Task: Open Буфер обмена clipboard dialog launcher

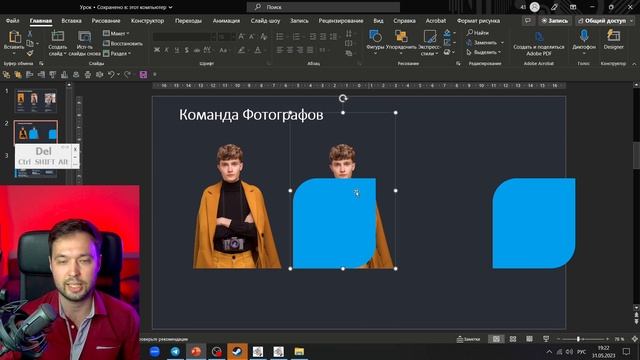Action: coord(41,63)
